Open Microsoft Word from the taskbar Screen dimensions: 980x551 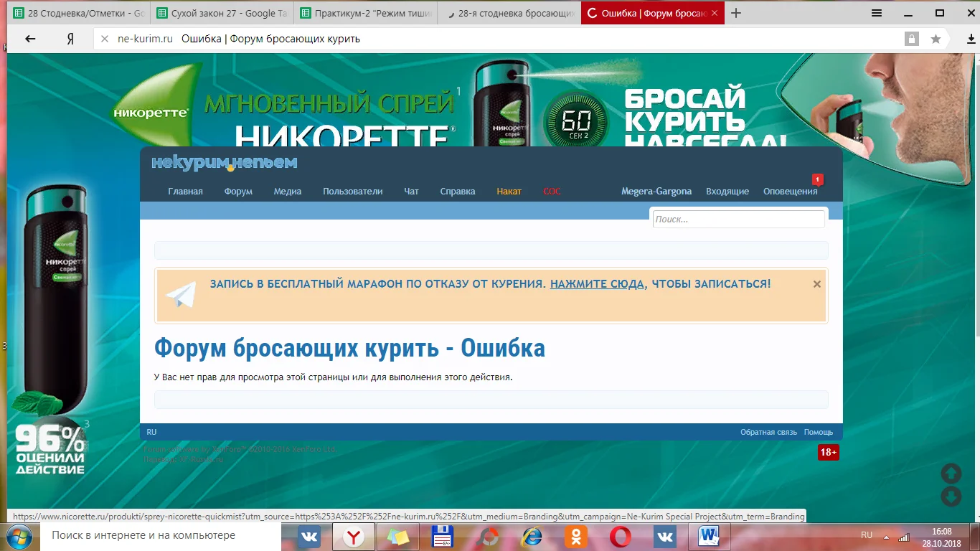pyautogui.click(x=709, y=536)
